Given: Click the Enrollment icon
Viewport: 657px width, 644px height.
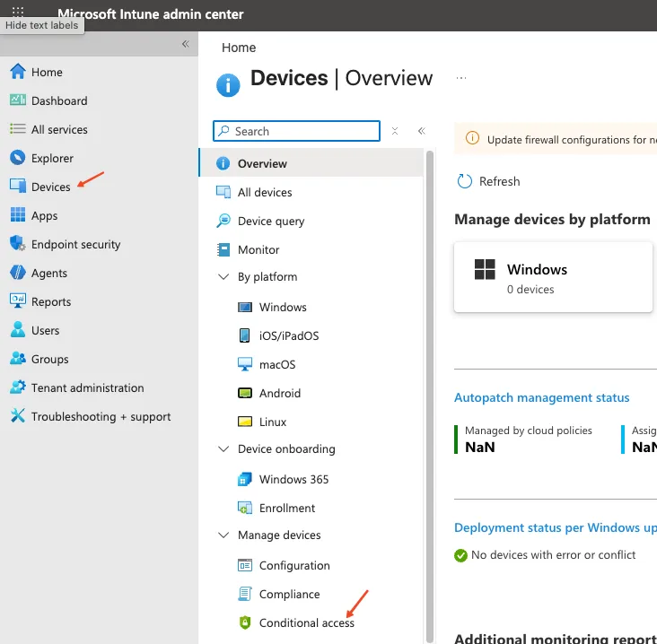Looking at the screenshot, I should [x=245, y=508].
